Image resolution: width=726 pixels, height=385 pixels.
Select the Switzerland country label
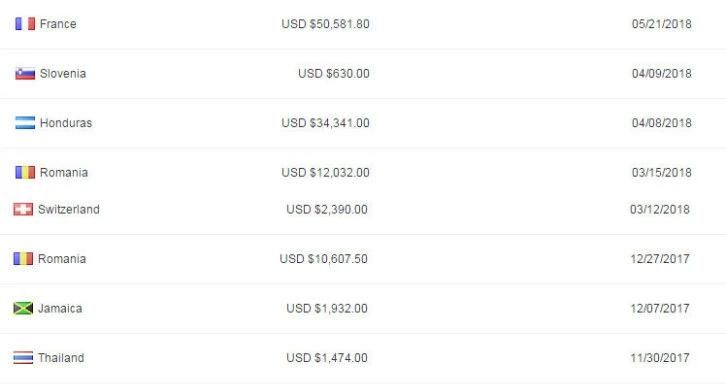[69, 210]
